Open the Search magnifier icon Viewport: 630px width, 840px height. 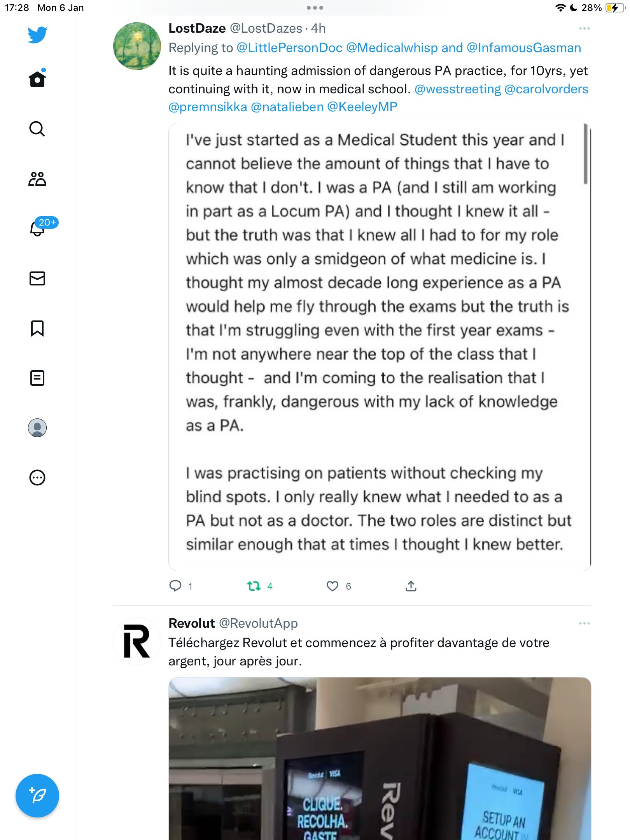point(37,129)
